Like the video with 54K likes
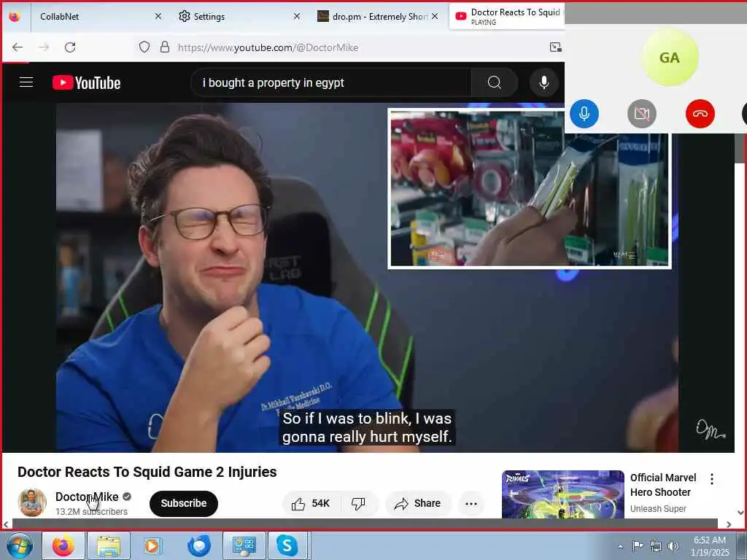The height and width of the screenshot is (560, 747). 311,503
